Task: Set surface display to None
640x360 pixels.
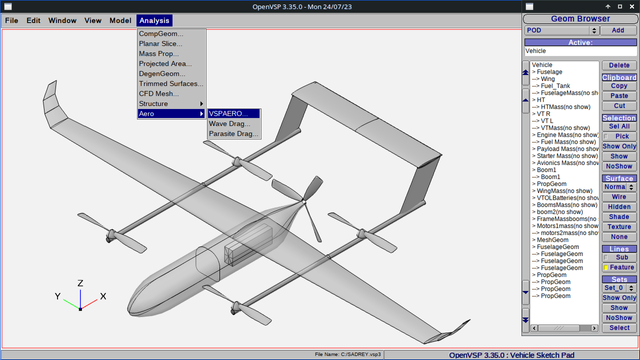Action: coord(619,237)
